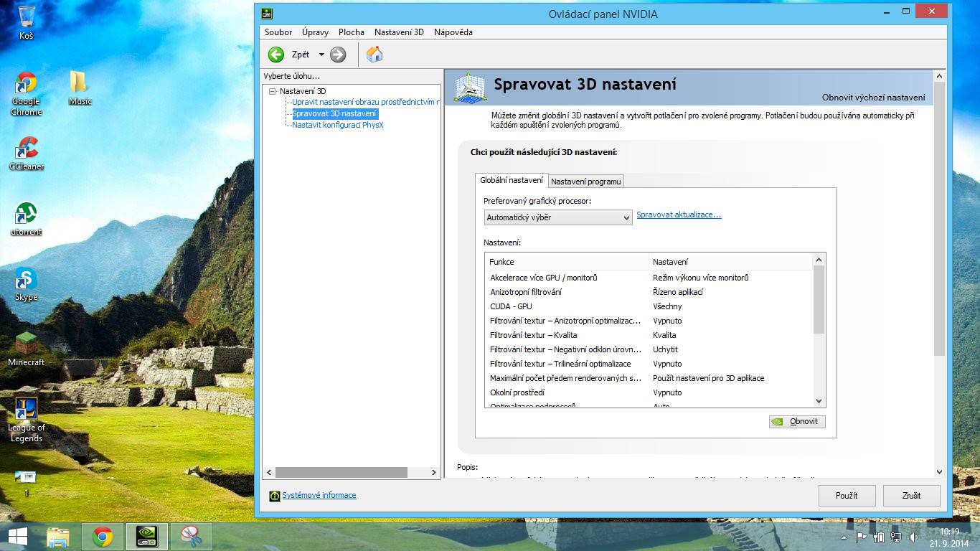Launch utorrent desktop shortcut
Screen dimensions: 980x551
[x=27, y=219]
